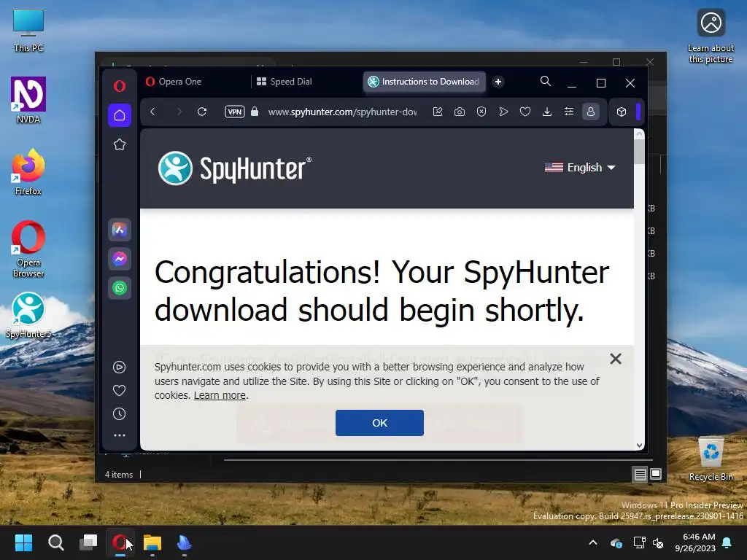Take a snapshot with camera icon
Viewport: 747px width, 560px height.
(460, 112)
